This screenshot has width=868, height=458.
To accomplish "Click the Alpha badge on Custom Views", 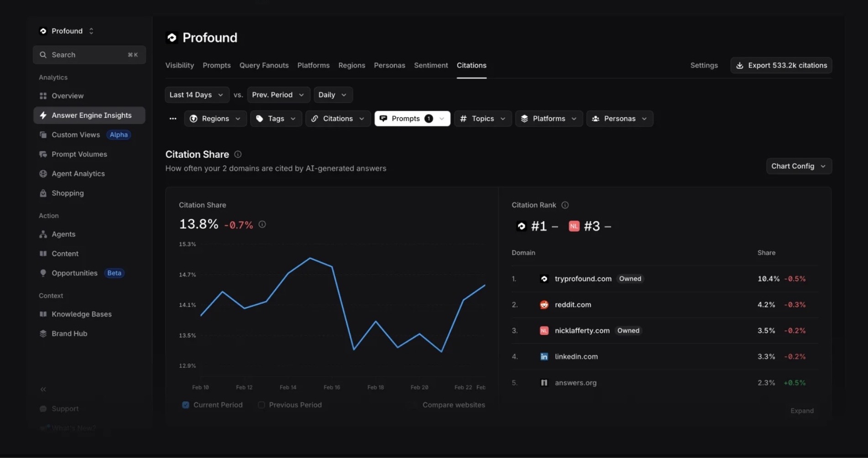I will click(119, 135).
